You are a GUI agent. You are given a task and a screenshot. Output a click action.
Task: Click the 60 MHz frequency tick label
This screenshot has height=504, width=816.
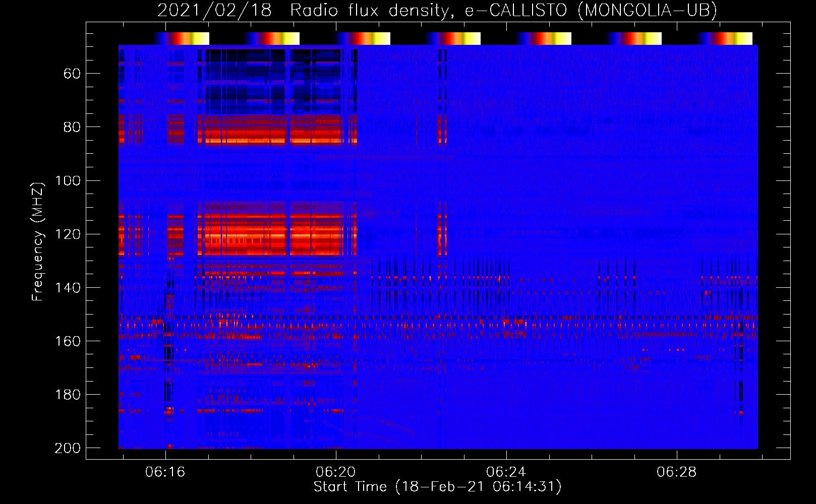72,74
